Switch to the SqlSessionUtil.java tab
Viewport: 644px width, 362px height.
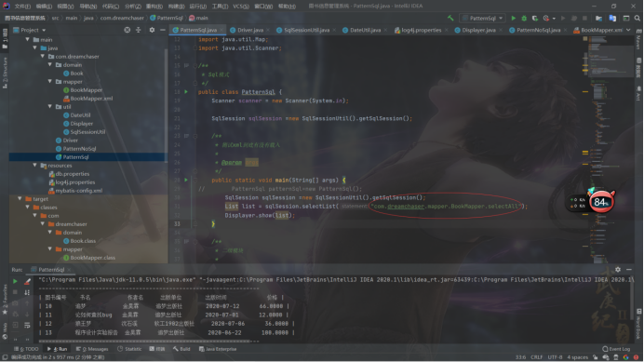click(306, 30)
